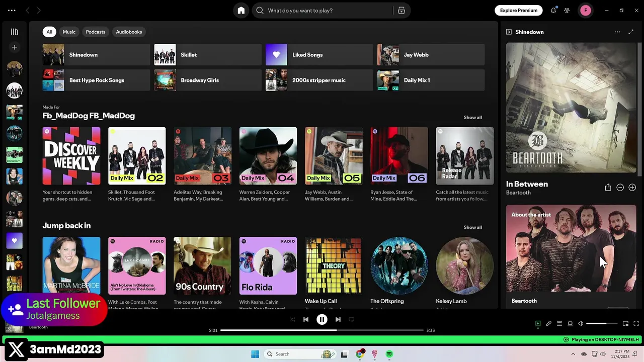Adjust the volume slider
The width and height of the screenshot is (644, 362).
pyautogui.click(x=602, y=324)
